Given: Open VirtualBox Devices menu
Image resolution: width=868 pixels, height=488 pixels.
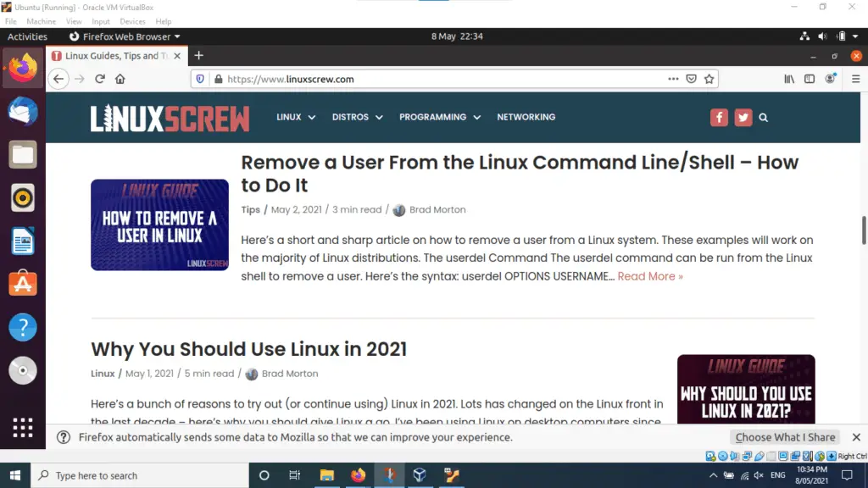Looking at the screenshot, I should click(x=132, y=21).
